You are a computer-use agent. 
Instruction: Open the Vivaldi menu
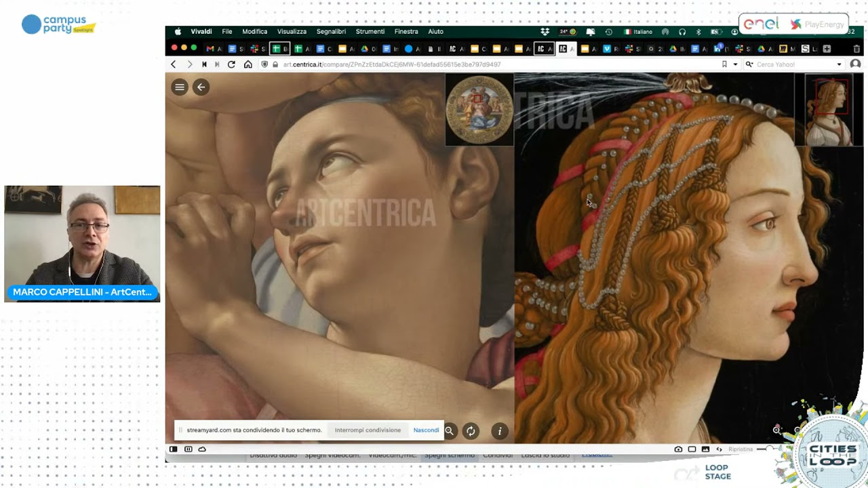(201, 32)
